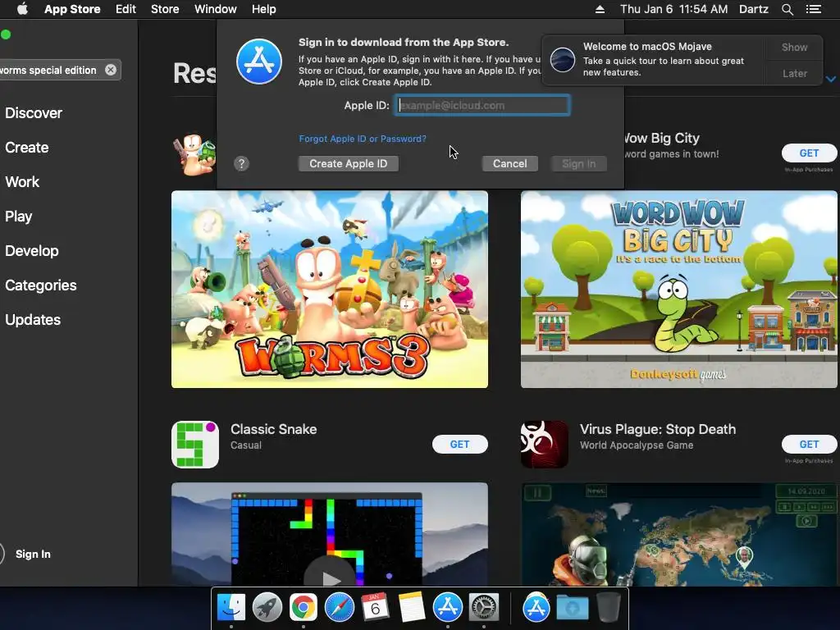Open Spotlight search in menu bar
Image resolution: width=840 pixels, height=630 pixels.
coord(787,9)
